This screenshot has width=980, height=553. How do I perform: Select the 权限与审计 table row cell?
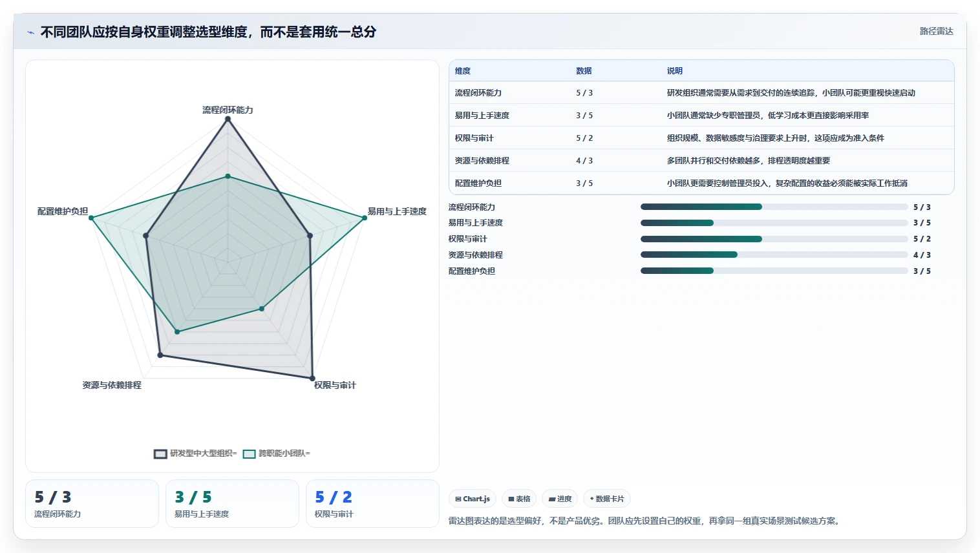(474, 138)
